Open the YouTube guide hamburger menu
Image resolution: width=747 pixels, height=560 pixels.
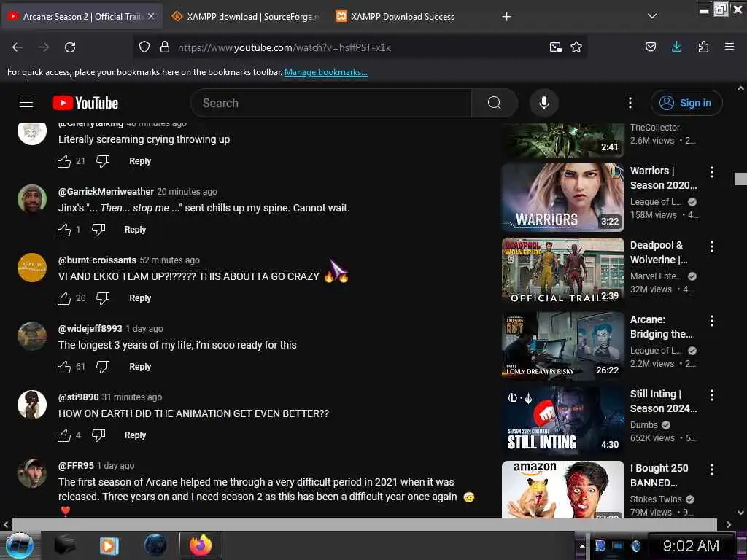coord(26,102)
